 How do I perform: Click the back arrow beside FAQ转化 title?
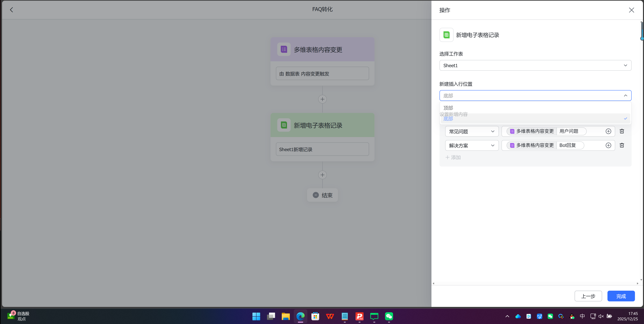[x=11, y=10]
